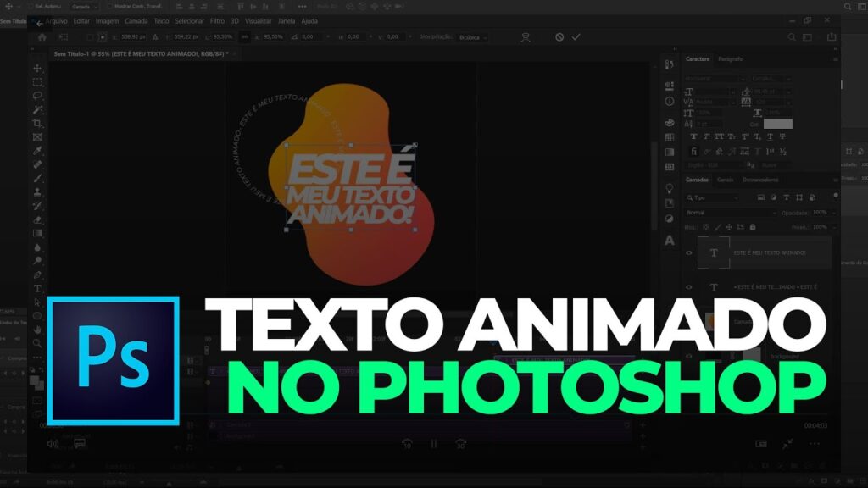868x488 pixels.
Task: Open the Caractere panel menu
Action: [x=835, y=59]
